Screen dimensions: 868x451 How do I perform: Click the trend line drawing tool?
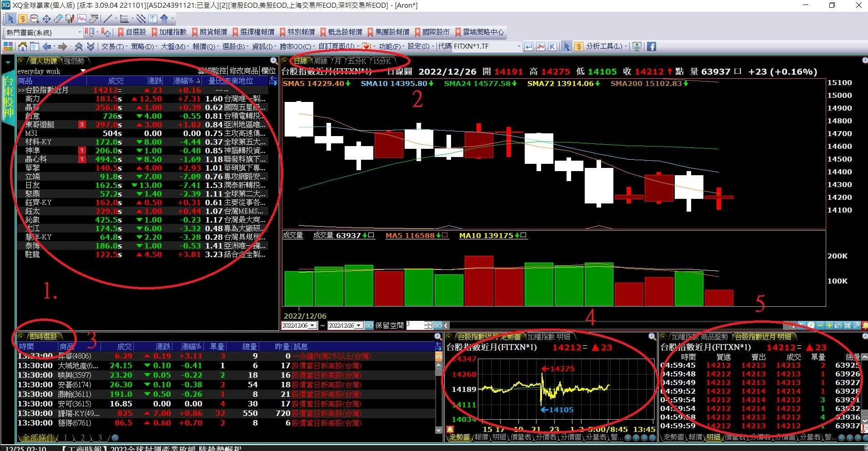(x=107, y=19)
